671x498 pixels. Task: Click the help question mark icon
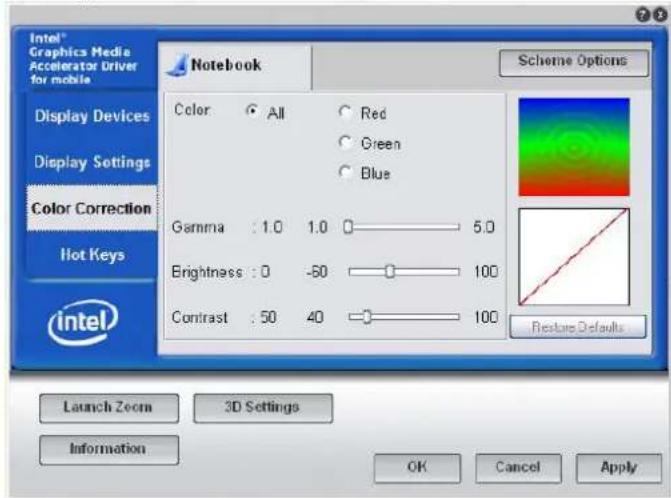(643, 15)
